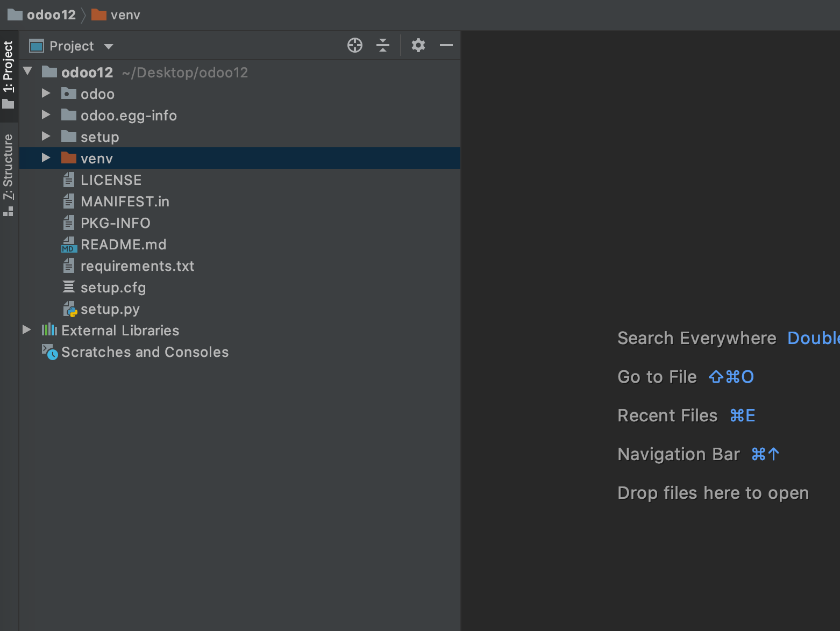Click the External Libraries bars icon

(x=49, y=330)
